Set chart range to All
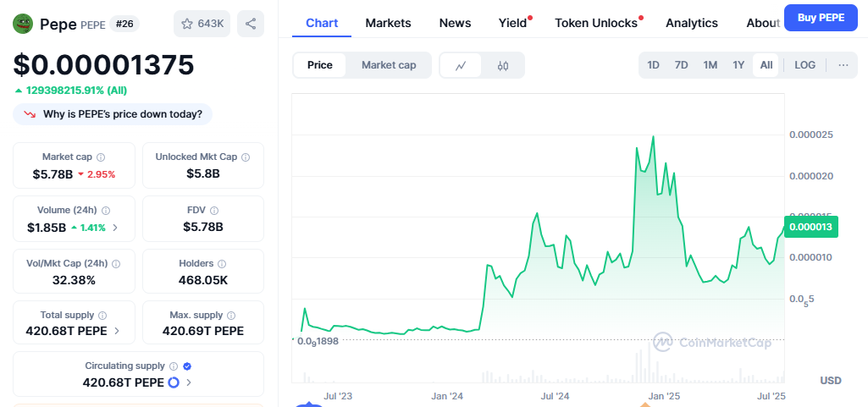This screenshot has width=868, height=407. click(766, 65)
